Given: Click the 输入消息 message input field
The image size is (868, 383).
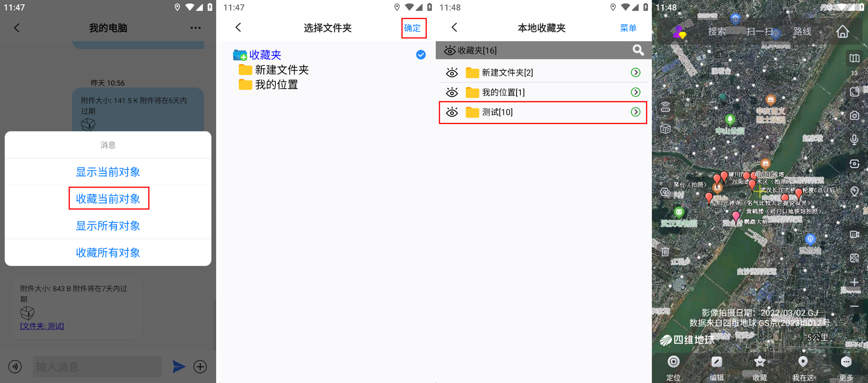Looking at the screenshot, I should click(97, 367).
